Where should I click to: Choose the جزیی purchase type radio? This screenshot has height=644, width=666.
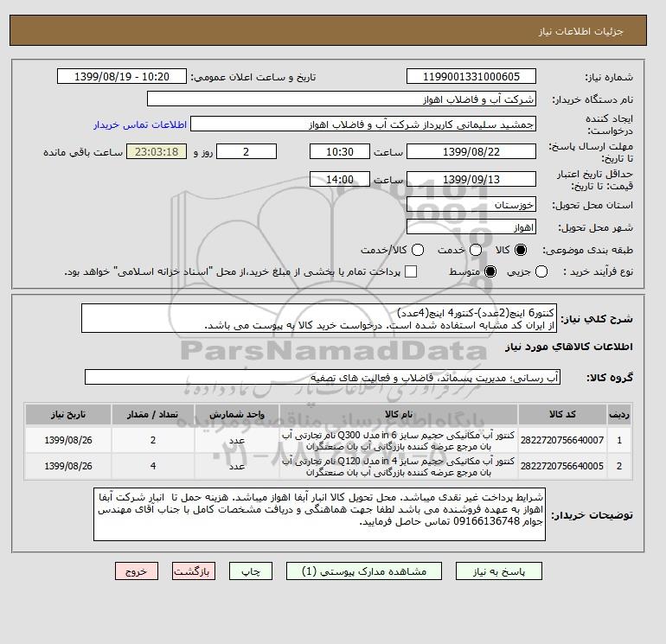[x=541, y=271]
